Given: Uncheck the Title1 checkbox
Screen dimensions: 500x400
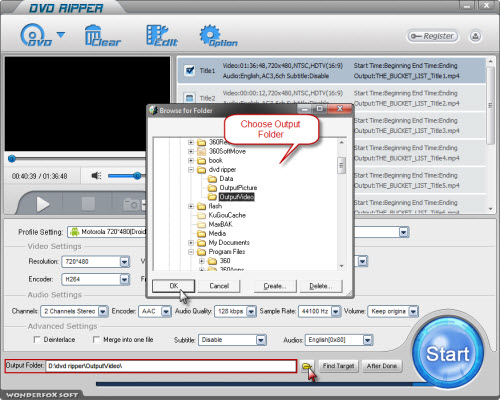Looking at the screenshot, I should tap(190, 70).
